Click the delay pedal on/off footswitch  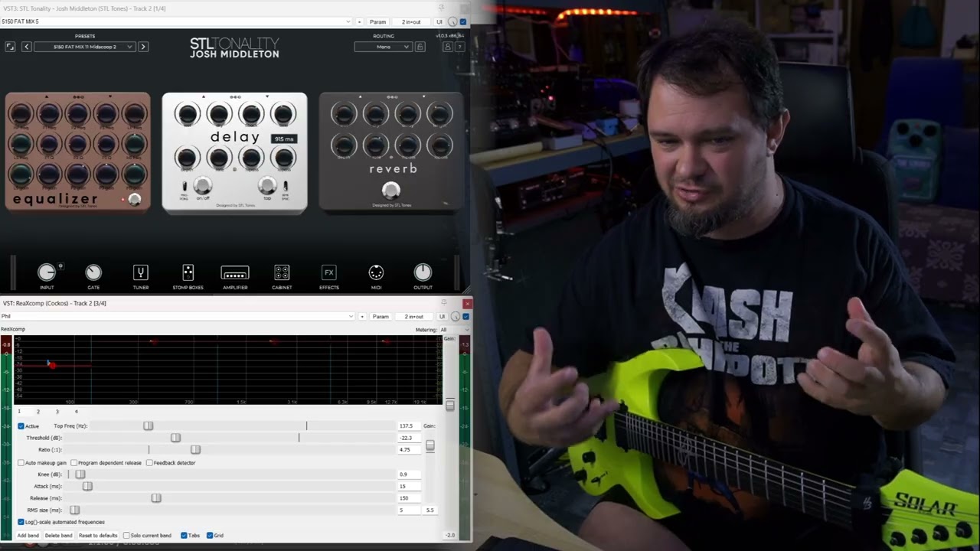coord(202,185)
